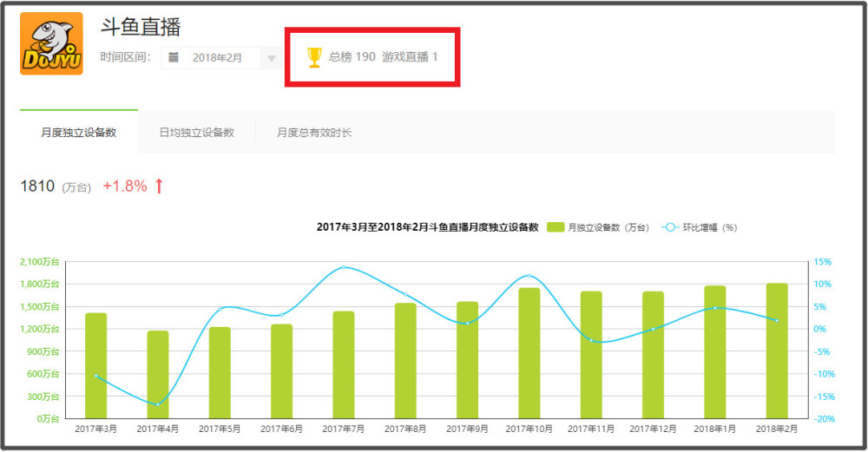868x452 pixels.
Task: Click the 2017年12月 x-axis label
Action: click(653, 429)
